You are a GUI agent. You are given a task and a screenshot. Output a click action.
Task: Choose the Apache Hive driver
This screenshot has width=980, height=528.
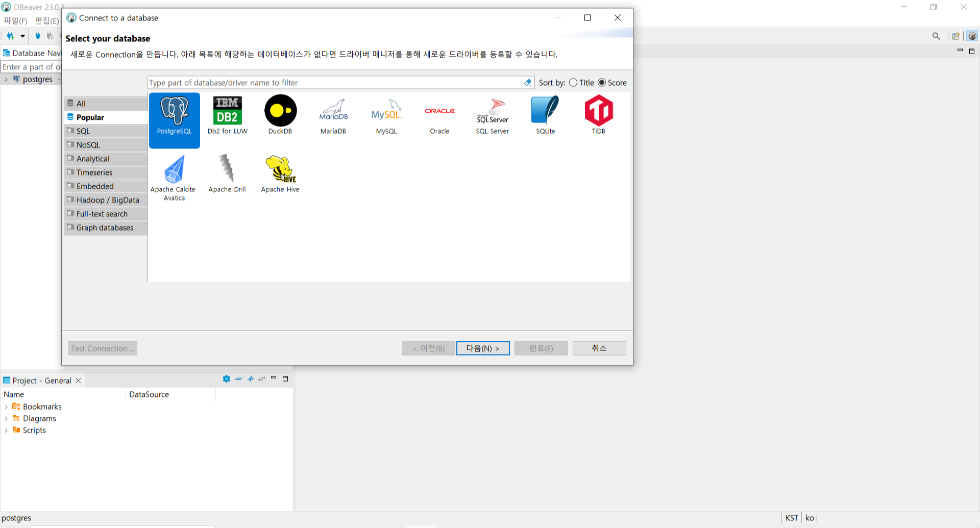coord(280,174)
